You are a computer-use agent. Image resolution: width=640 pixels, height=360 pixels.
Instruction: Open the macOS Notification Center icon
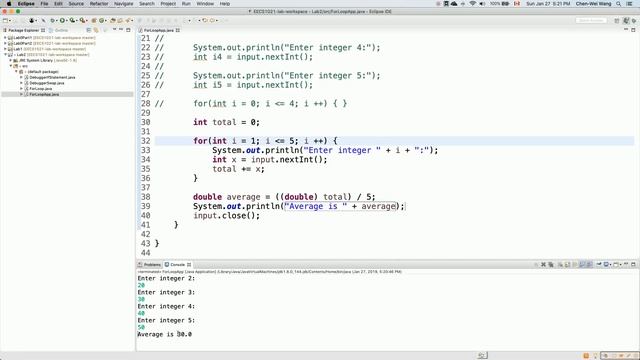[x=629, y=4]
